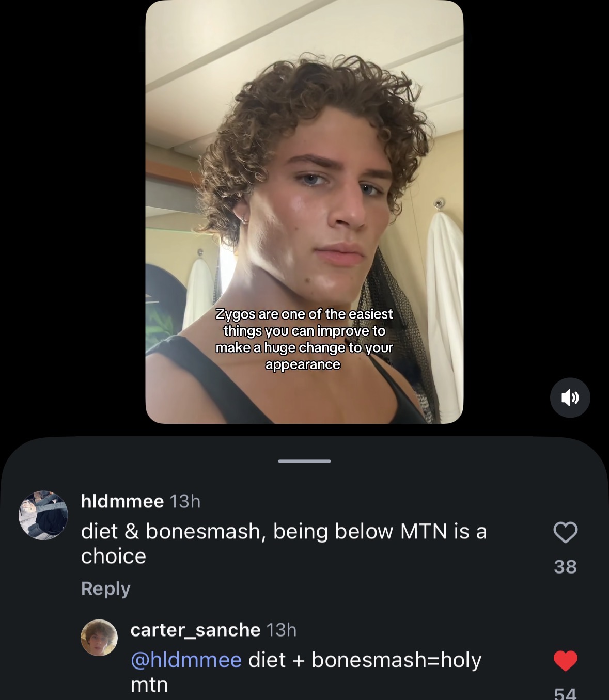Tap Reply under the hldmmee comment
Screen dimensions: 609x700
pos(105,588)
